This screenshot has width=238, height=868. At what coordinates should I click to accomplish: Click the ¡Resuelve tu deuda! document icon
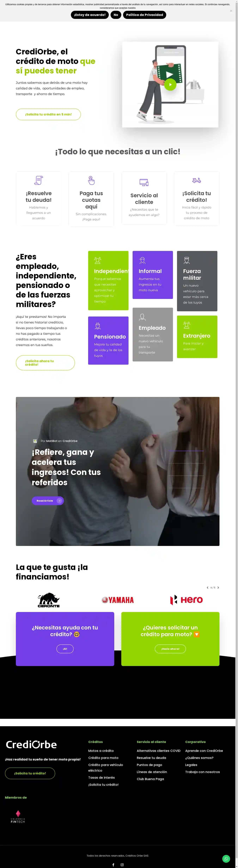(x=38, y=180)
